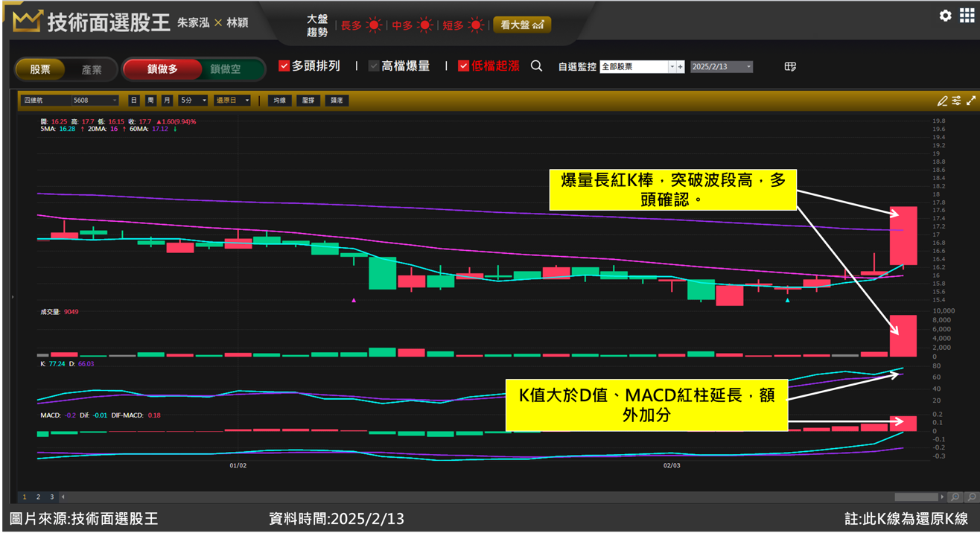
Task: Click the 壓撐 button in the chart toolbar
Action: [308, 100]
